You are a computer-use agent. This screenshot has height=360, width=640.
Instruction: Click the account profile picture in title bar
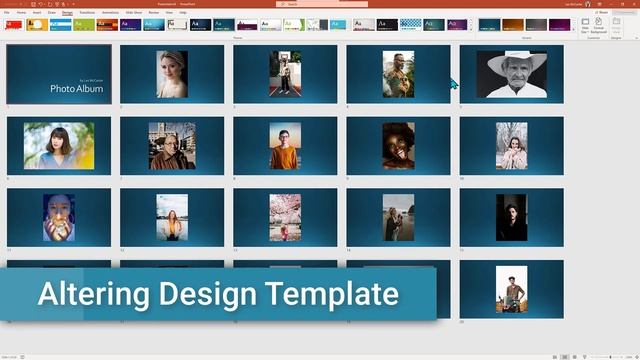[588, 4]
